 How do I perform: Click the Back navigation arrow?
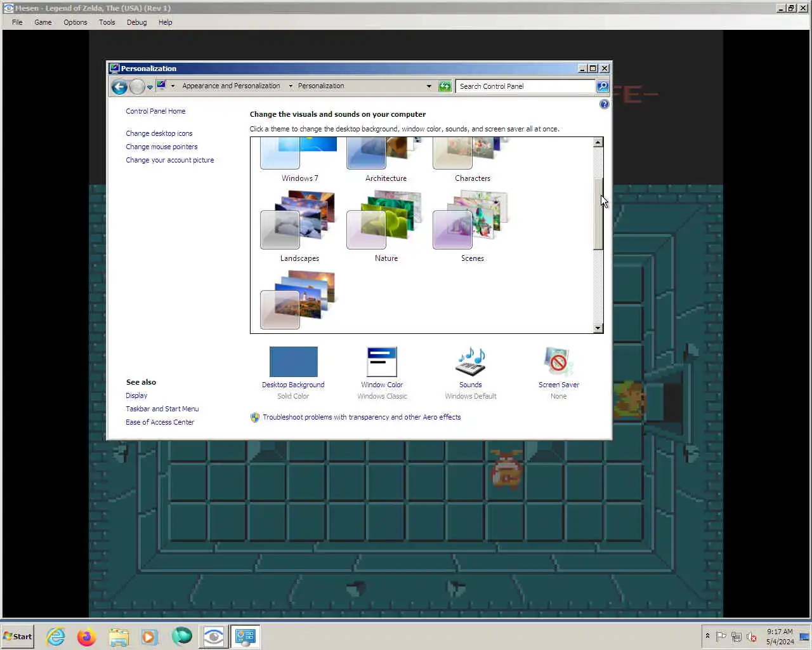click(119, 87)
